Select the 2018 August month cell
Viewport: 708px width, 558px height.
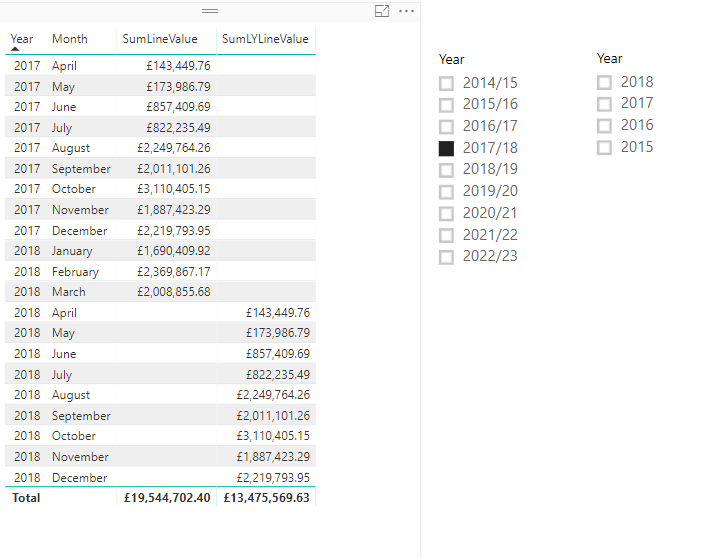[x=71, y=395]
